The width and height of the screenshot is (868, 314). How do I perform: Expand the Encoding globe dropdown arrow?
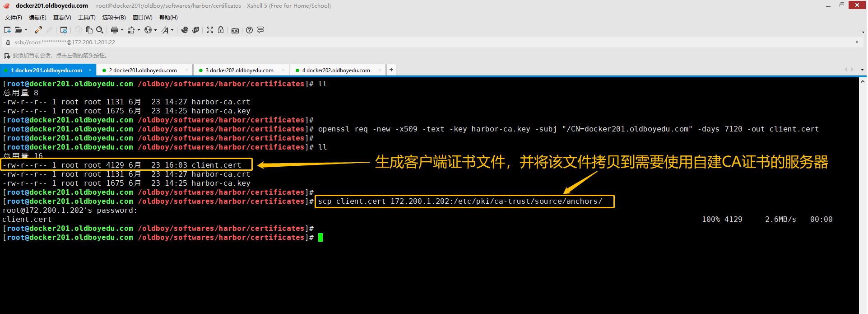[x=155, y=30]
